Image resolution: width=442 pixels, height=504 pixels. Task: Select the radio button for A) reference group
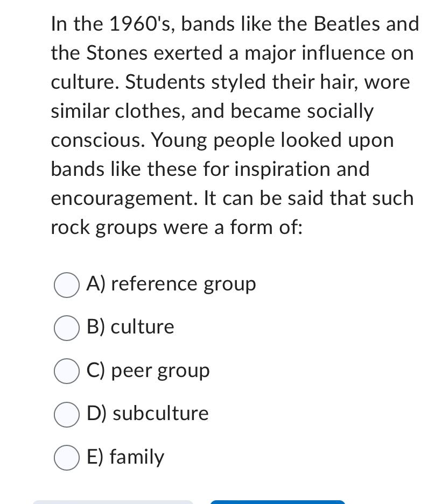(67, 285)
